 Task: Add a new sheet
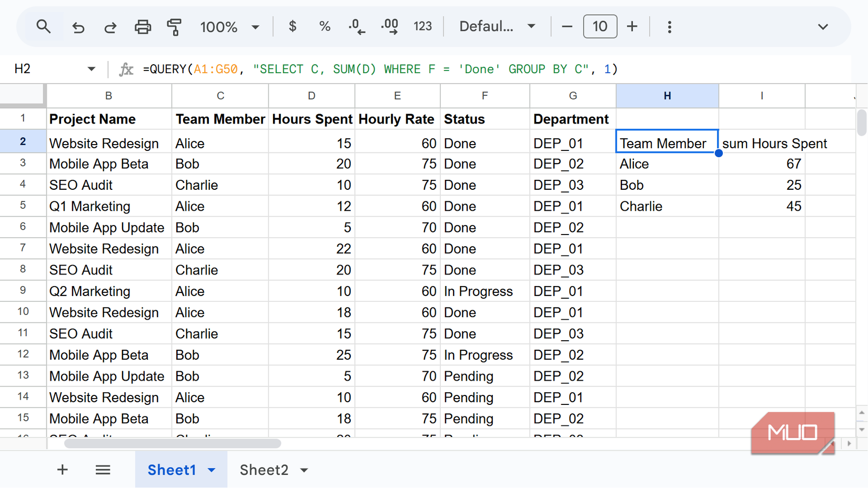tap(62, 470)
